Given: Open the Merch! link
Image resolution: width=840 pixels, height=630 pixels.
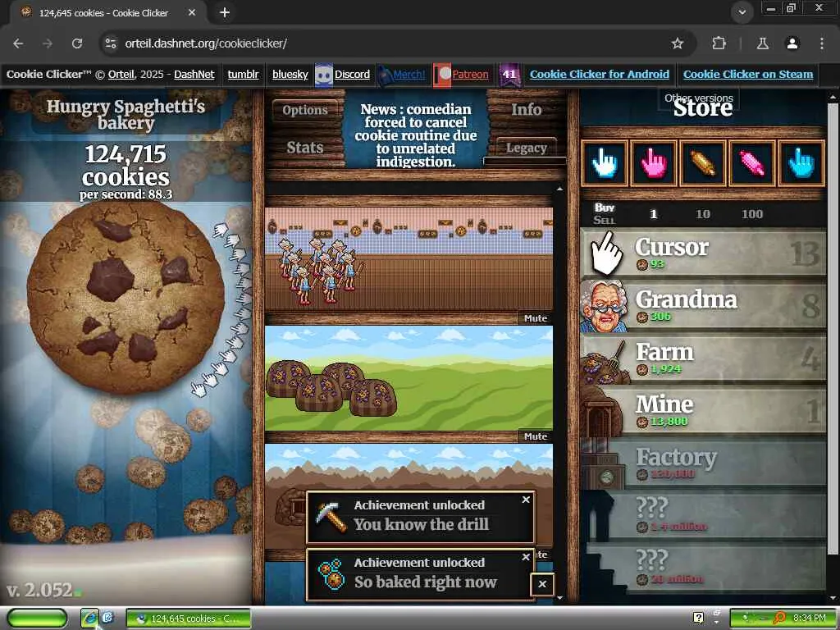Looking at the screenshot, I should pyautogui.click(x=409, y=75).
